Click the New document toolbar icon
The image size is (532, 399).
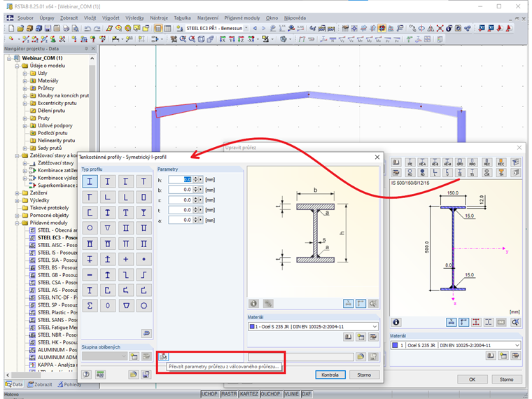[x=11, y=29]
